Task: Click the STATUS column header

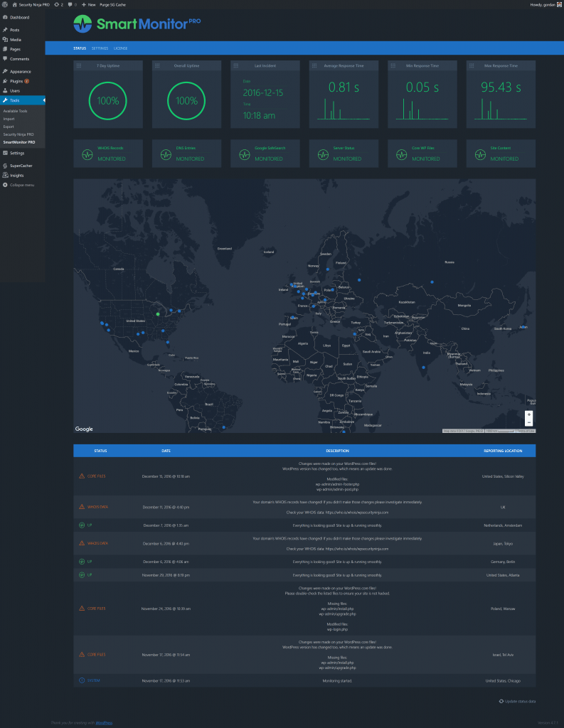Action: (x=100, y=451)
